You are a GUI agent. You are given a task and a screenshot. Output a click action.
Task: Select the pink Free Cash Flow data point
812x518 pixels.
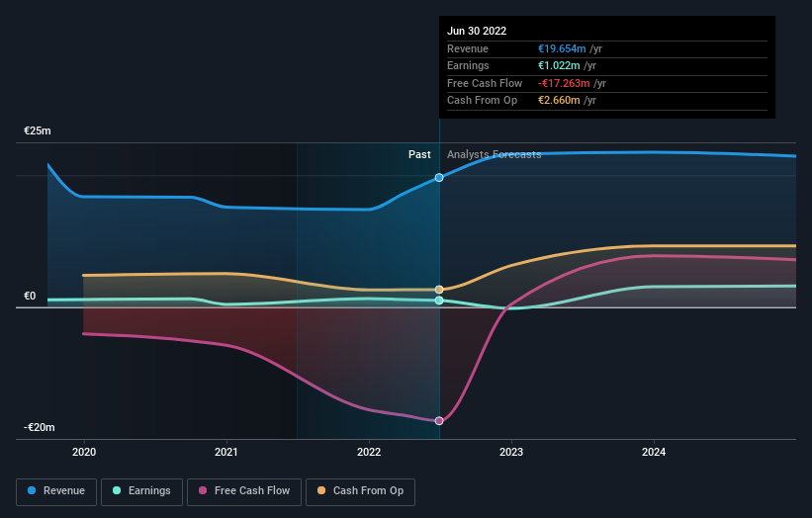pos(439,421)
